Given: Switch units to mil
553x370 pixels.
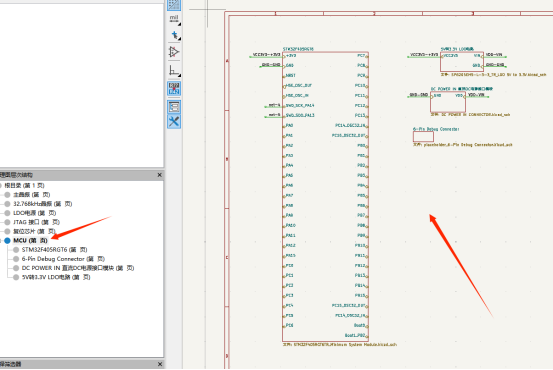Looking at the screenshot, I should [x=174, y=19].
